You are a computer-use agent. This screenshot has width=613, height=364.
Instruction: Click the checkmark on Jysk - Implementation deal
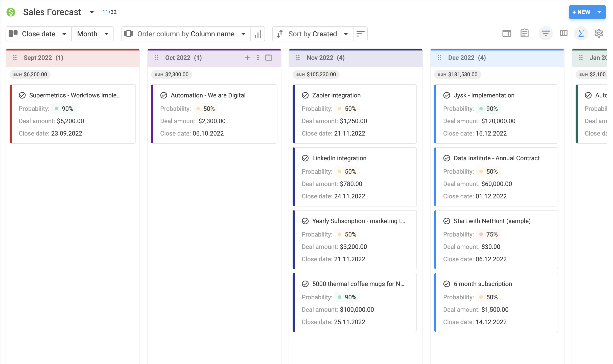click(447, 95)
